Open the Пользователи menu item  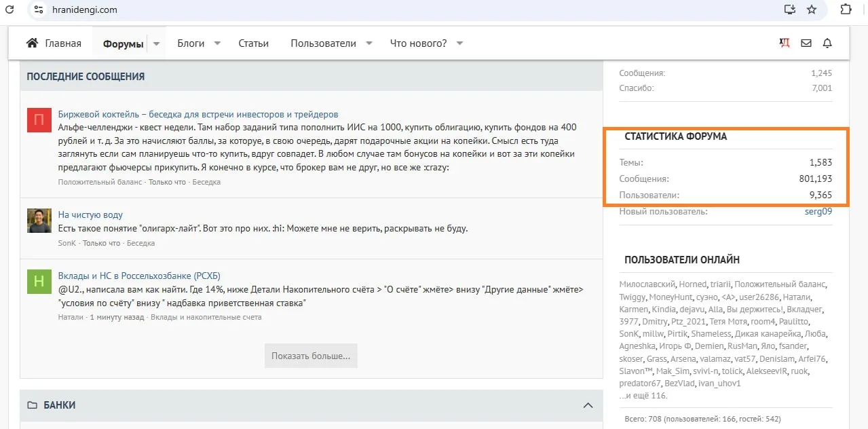pos(323,43)
